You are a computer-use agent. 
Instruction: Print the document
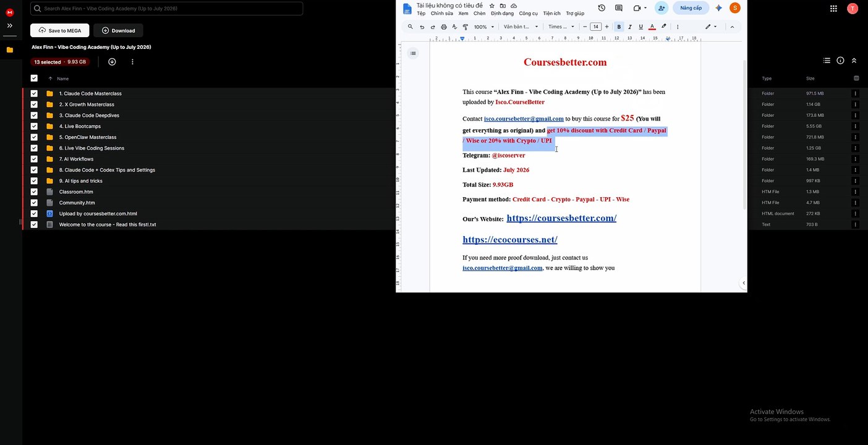[444, 27]
